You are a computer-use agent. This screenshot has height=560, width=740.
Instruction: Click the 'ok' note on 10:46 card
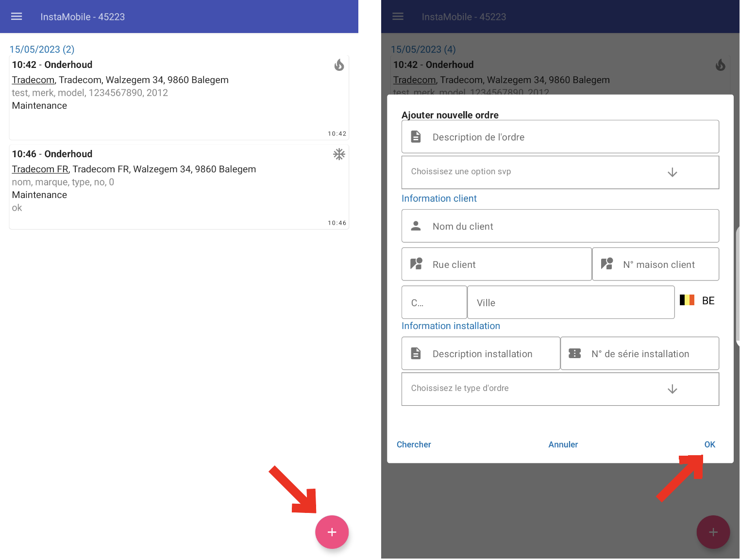[17, 208]
